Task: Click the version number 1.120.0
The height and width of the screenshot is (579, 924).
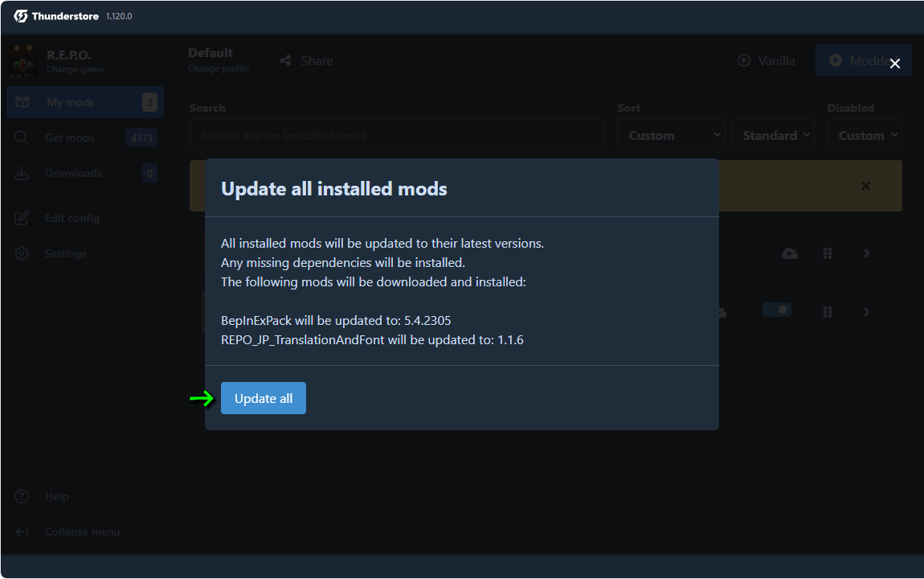Action: tap(119, 17)
